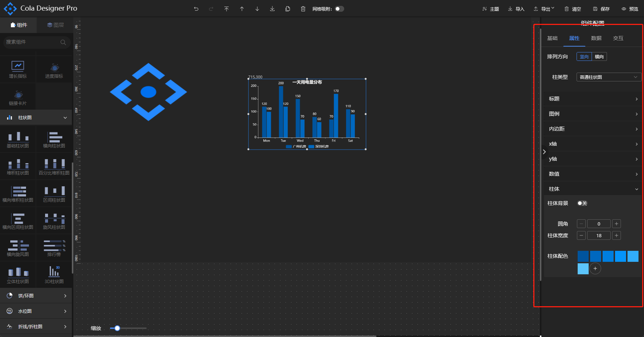
Task: Toggle the 网格吸附 switch
Action: (x=339, y=9)
